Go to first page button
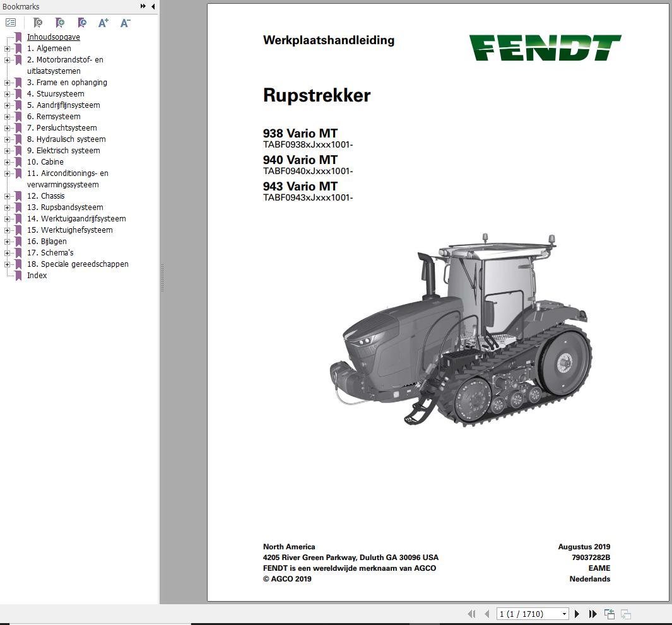 [x=471, y=614]
